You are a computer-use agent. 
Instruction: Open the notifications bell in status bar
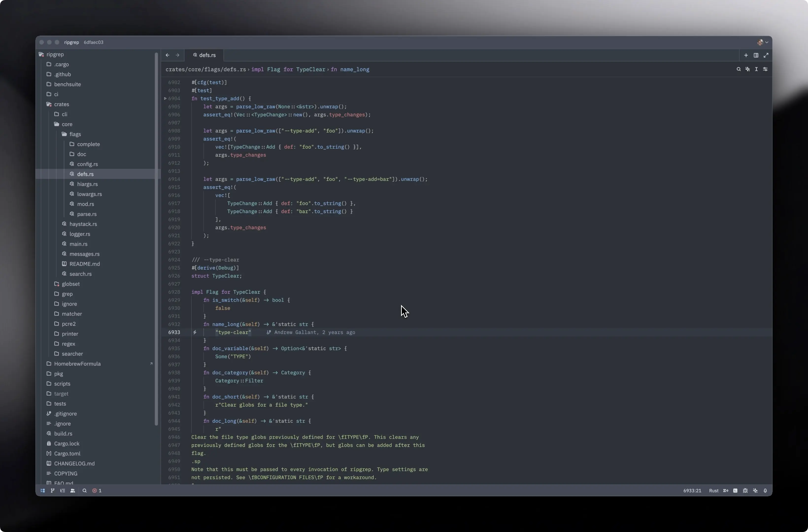pyautogui.click(x=765, y=491)
